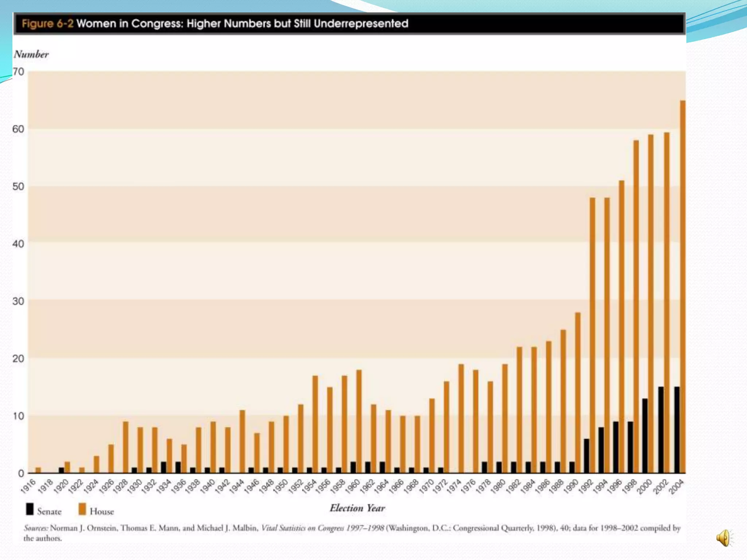Click the Number y-axis title
Screen dimensions: 747x560
(31, 54)
